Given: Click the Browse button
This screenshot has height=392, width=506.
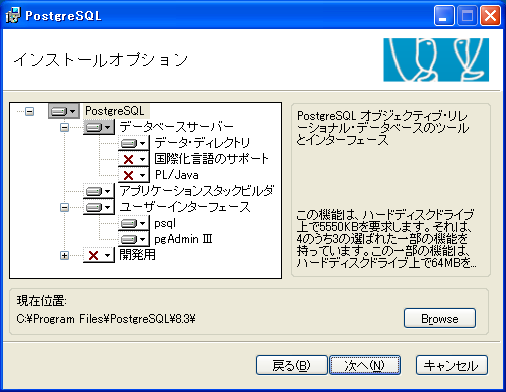Looking at the screenshot, I should point(440,318).
